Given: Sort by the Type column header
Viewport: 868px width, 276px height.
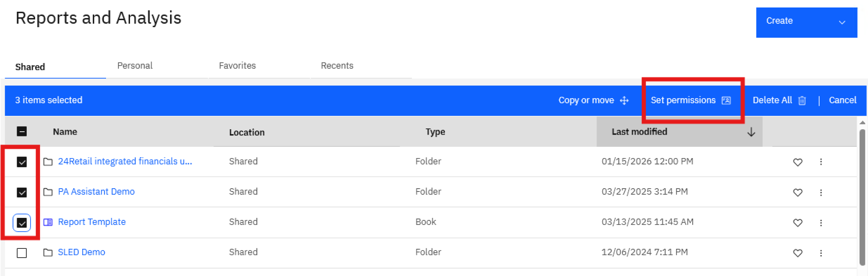Looking at the screenshot, I should [435, 132].
